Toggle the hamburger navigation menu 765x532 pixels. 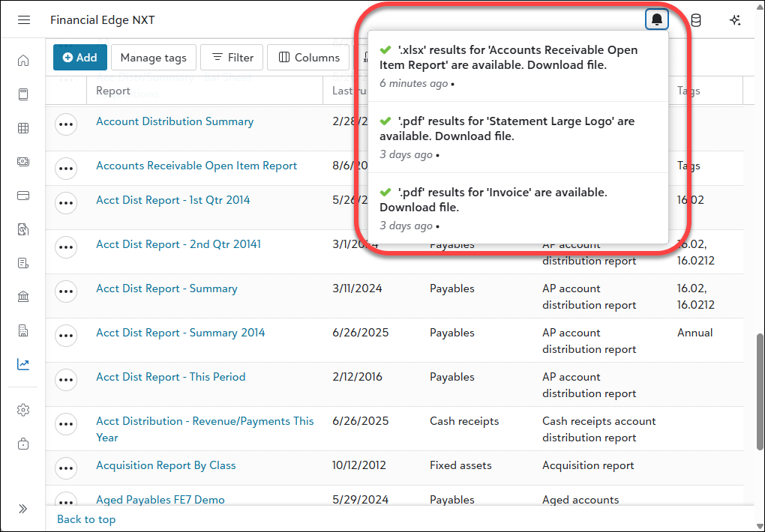pyautogui.click(x=24, y=19)
